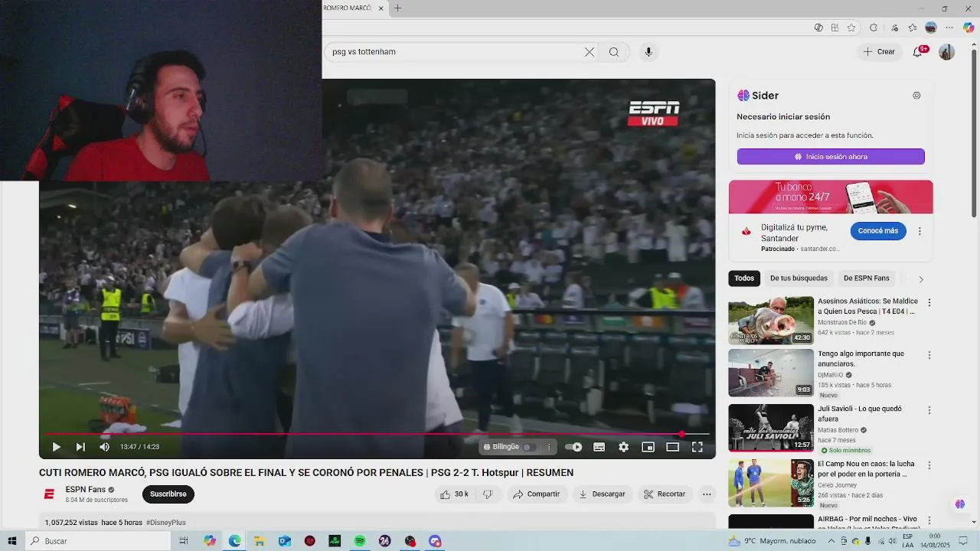Switch to miniplayer mode
The height and width of the screenshot is (551, 980).
648,447
